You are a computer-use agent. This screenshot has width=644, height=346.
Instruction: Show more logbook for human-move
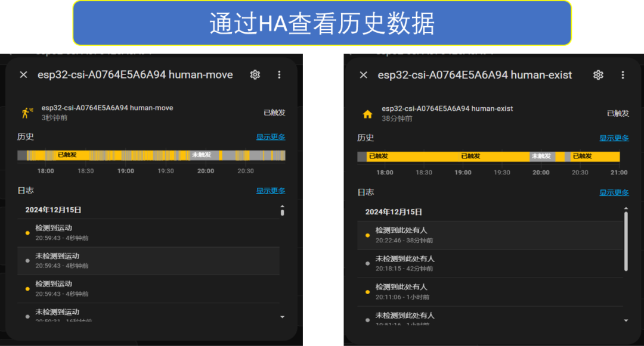(271, 191)
